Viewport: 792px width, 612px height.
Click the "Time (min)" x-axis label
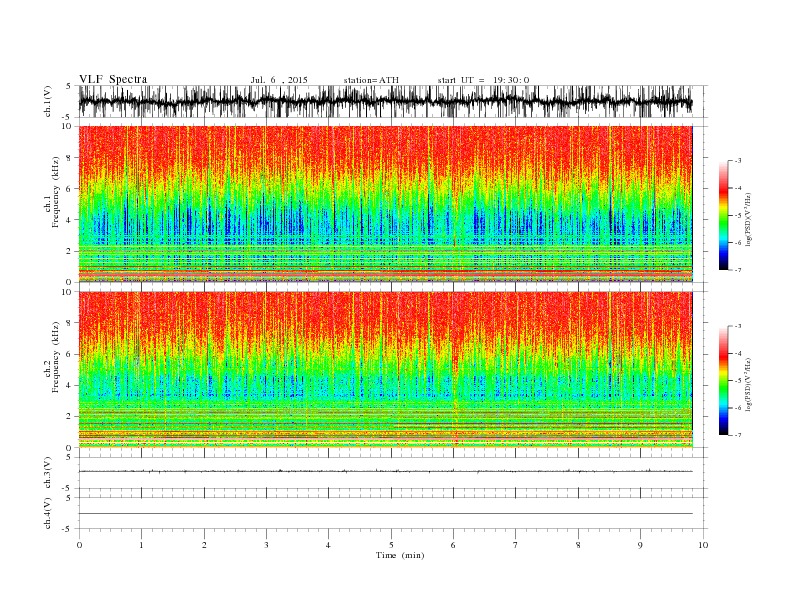click(x=400, y=555)
